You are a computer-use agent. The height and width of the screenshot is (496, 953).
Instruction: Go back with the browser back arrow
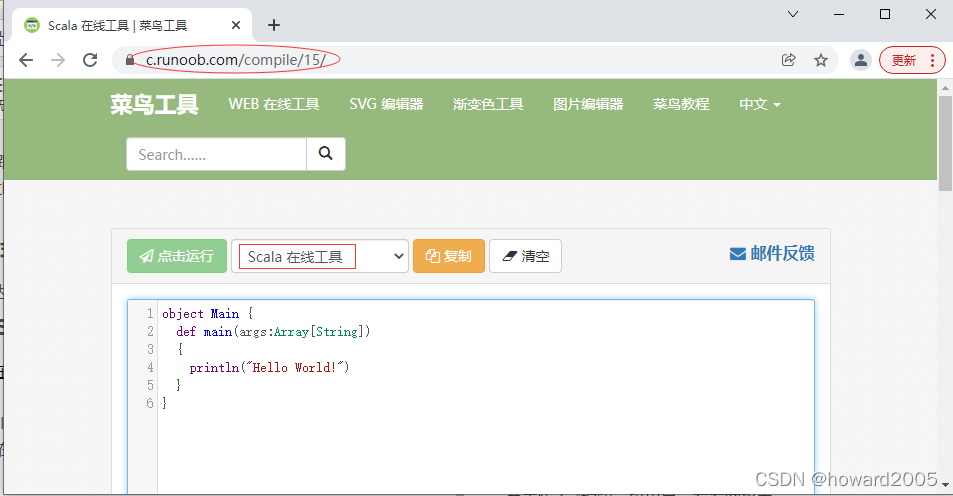pyautogui.click(x=26, y=60)
